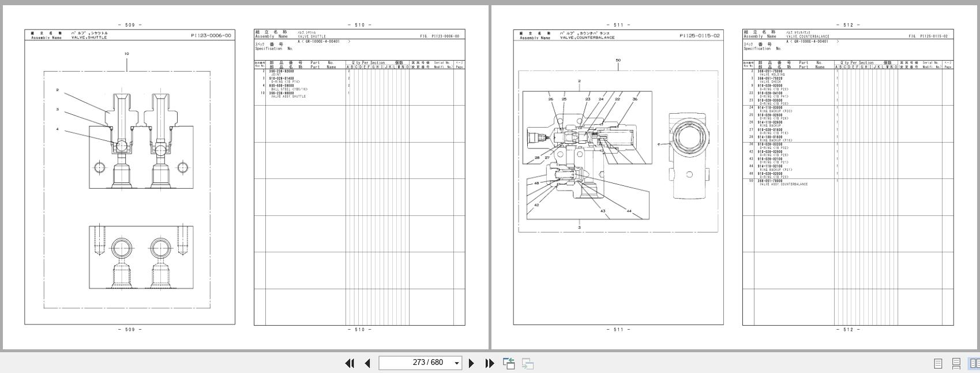This screenshot has width=980, height=373.
Task: Click the VALVE,COUNTERBALANCE diagram on page 511
Action: (x=618, y=151)
